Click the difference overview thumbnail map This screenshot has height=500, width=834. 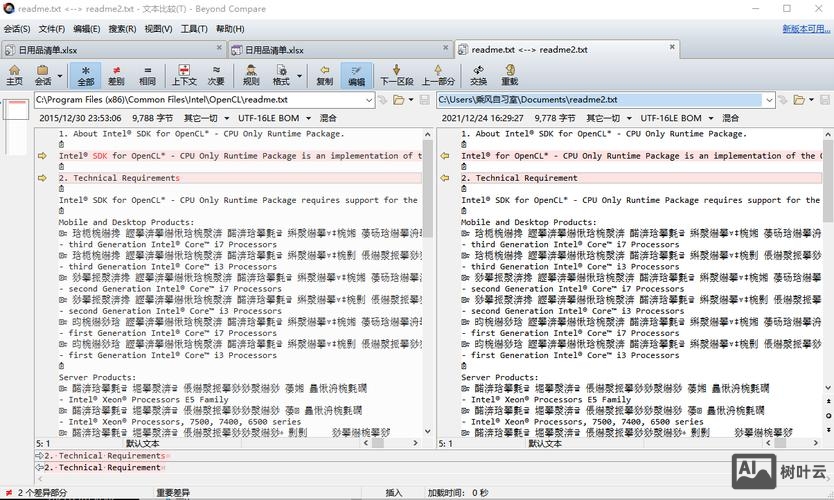(15, 126)
